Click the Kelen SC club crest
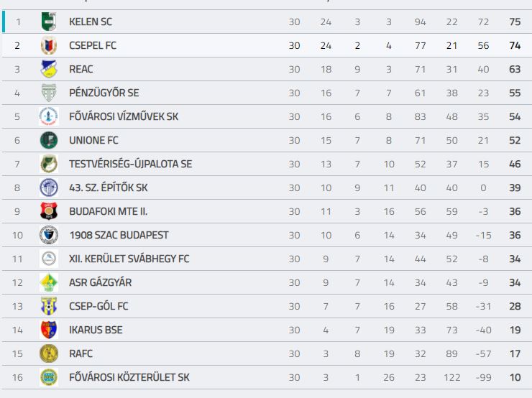Viewport: 532px width, 398px height. point(49,22)
